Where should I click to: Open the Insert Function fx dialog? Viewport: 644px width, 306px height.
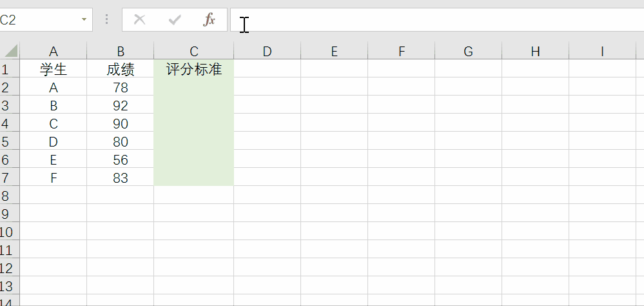(x=210, y=20)
